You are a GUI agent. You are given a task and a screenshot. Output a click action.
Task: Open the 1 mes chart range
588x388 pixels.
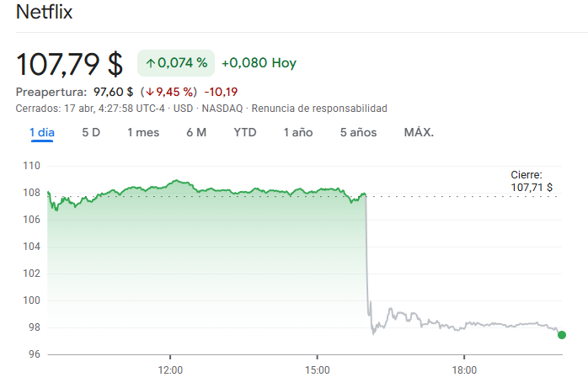pos(143,132)
